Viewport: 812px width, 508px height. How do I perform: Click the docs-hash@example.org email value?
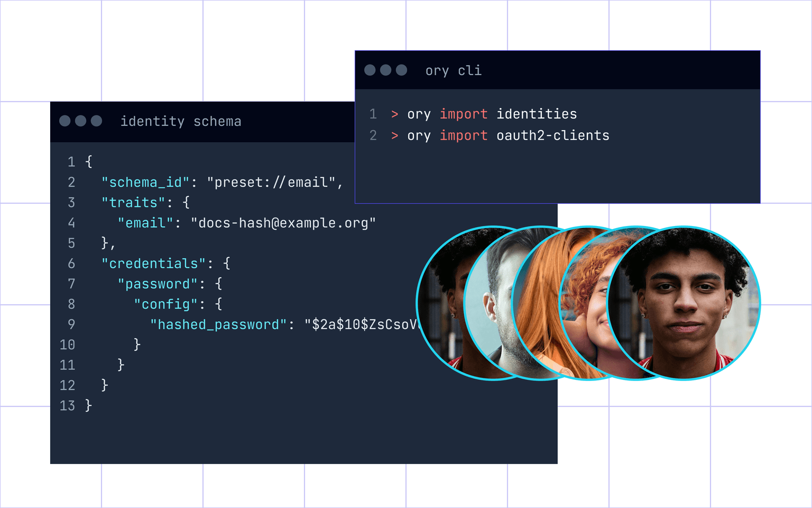pyautogui.click(x=283, y=223)
